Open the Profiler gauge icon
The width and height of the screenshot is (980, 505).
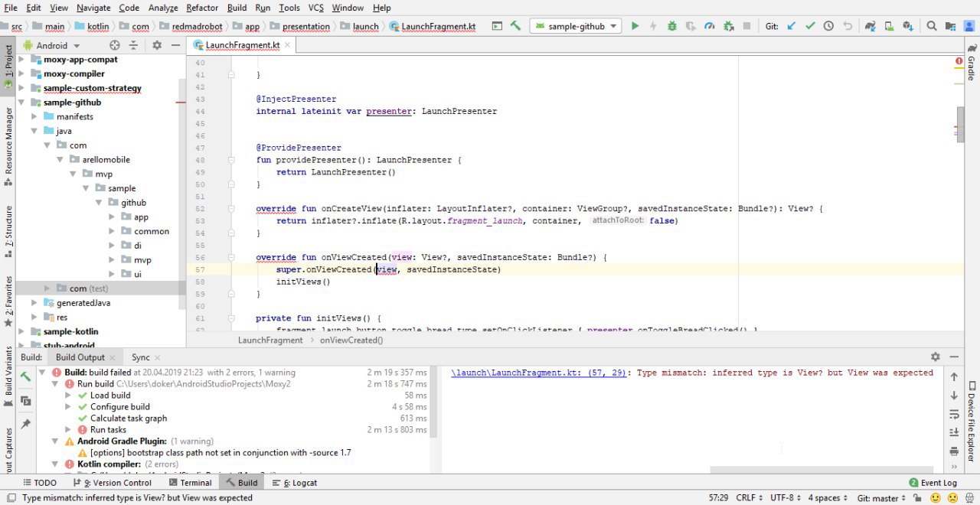pyautogui.click(x=709, y=26)
